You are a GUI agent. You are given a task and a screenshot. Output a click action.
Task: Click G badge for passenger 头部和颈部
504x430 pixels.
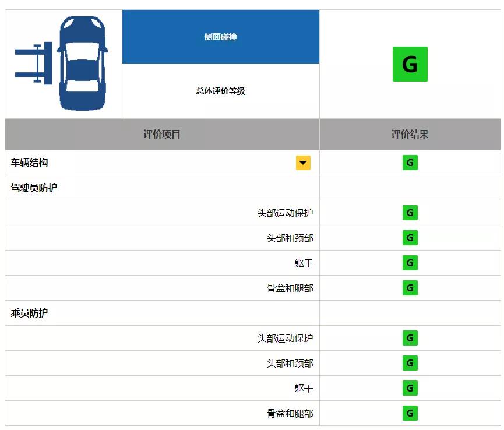[x=410, y=363]
